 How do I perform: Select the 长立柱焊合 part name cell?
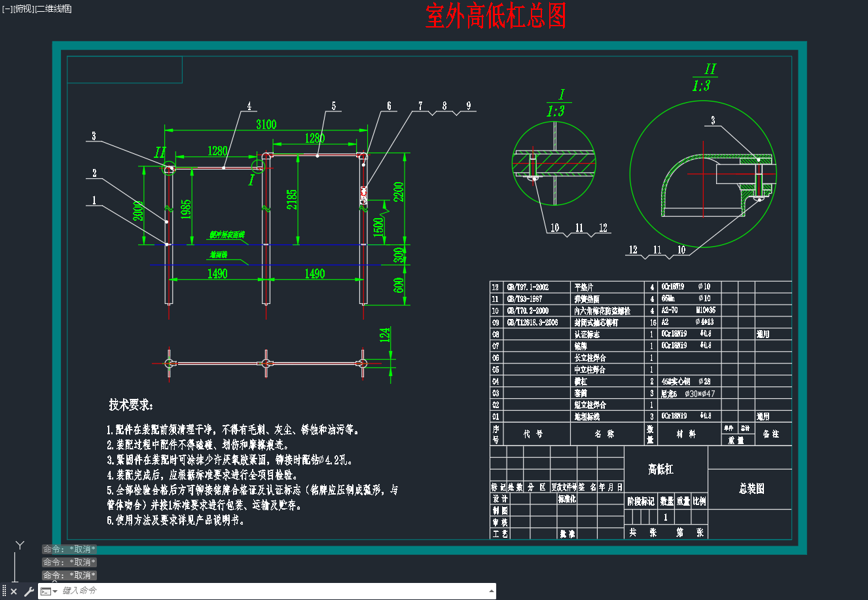click(590, 358)
